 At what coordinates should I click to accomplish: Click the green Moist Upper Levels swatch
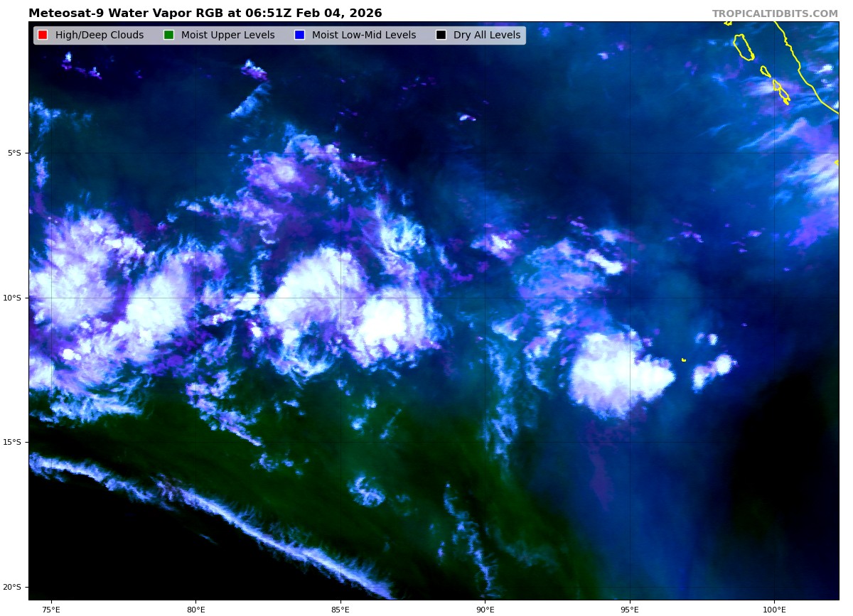pos(168,36)
